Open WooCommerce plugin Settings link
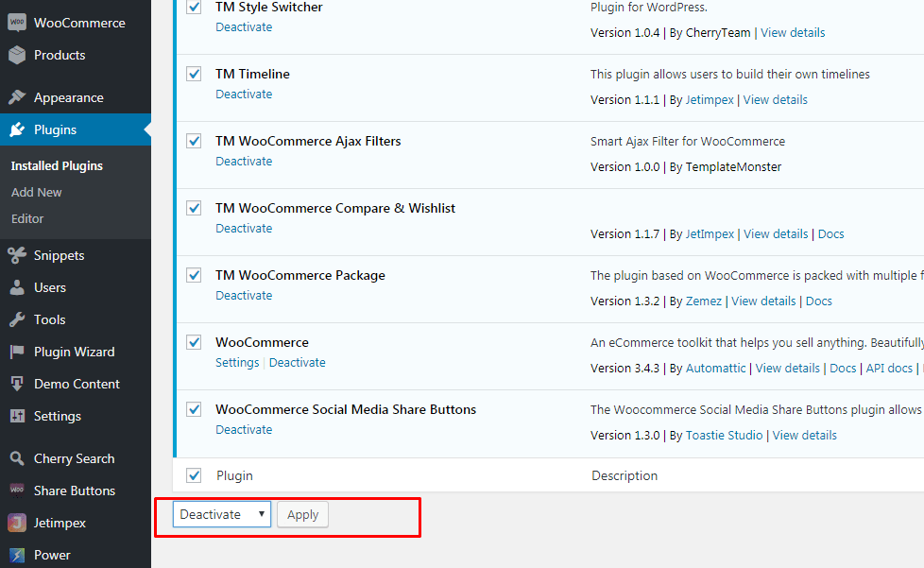Viewport: 924px width, 568px height. (x=237, y=362)
